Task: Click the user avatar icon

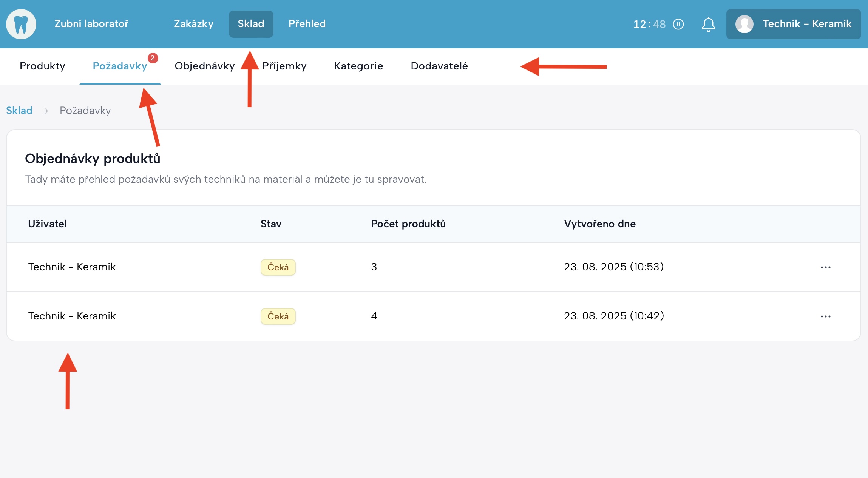Action: [744, 24]
